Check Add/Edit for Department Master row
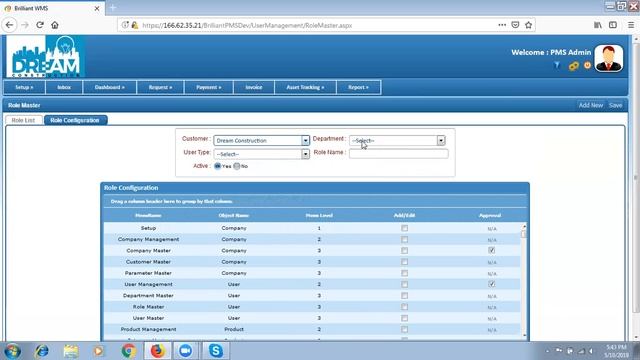The width and height of the screenshot is (640, 360). [x=404, y=296]
